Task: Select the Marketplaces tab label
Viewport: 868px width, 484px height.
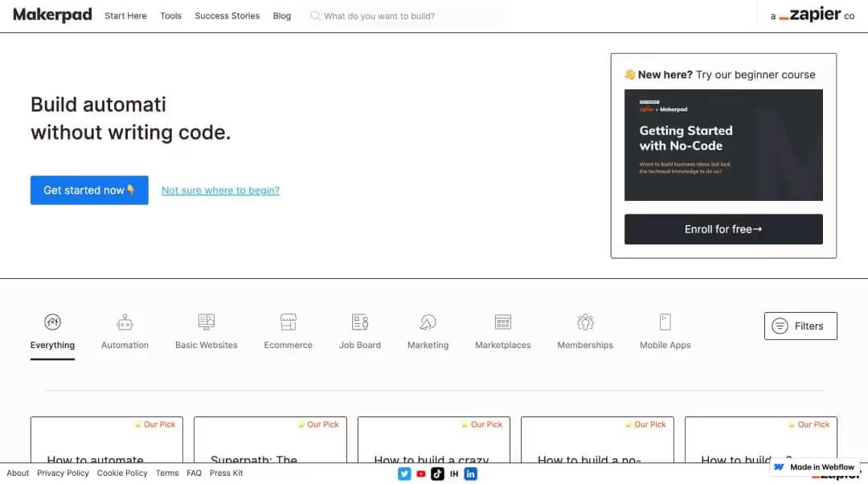Action: tap(502, 345)
